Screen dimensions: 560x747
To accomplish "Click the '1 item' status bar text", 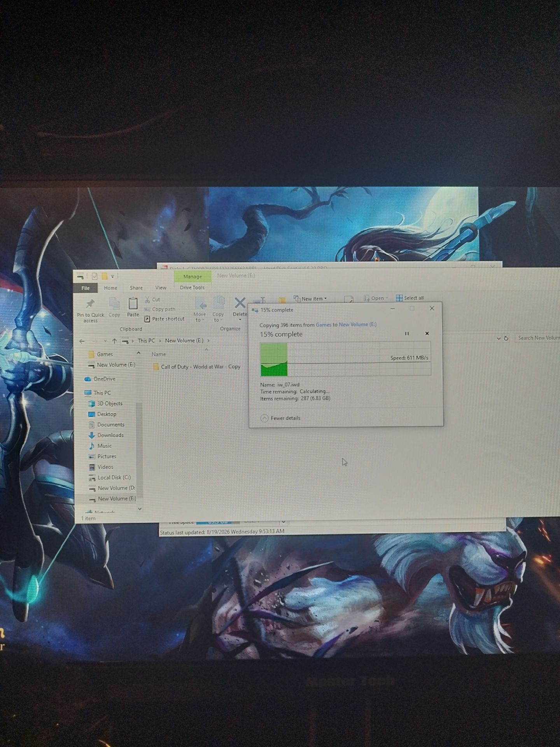I will coord(88,519).
